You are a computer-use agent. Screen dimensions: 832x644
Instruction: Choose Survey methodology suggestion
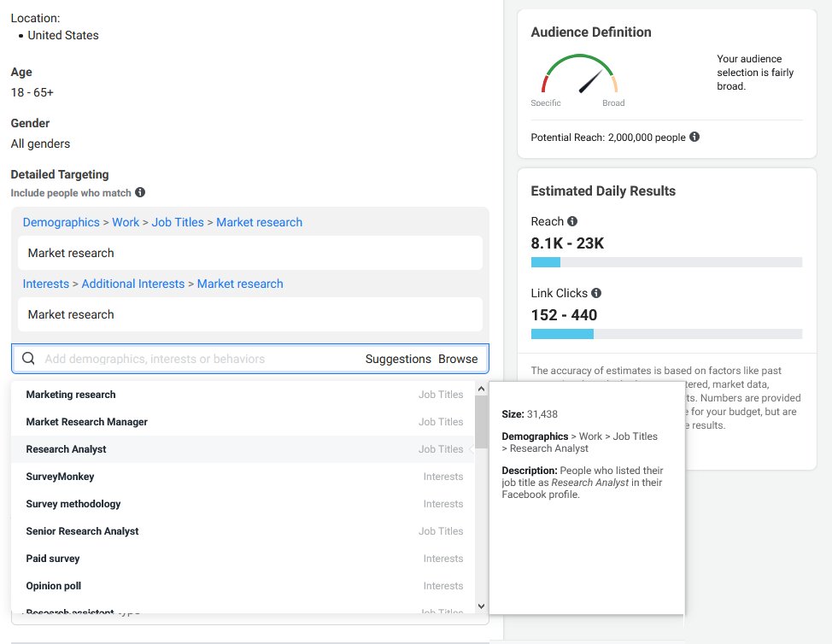coord(243,504)
